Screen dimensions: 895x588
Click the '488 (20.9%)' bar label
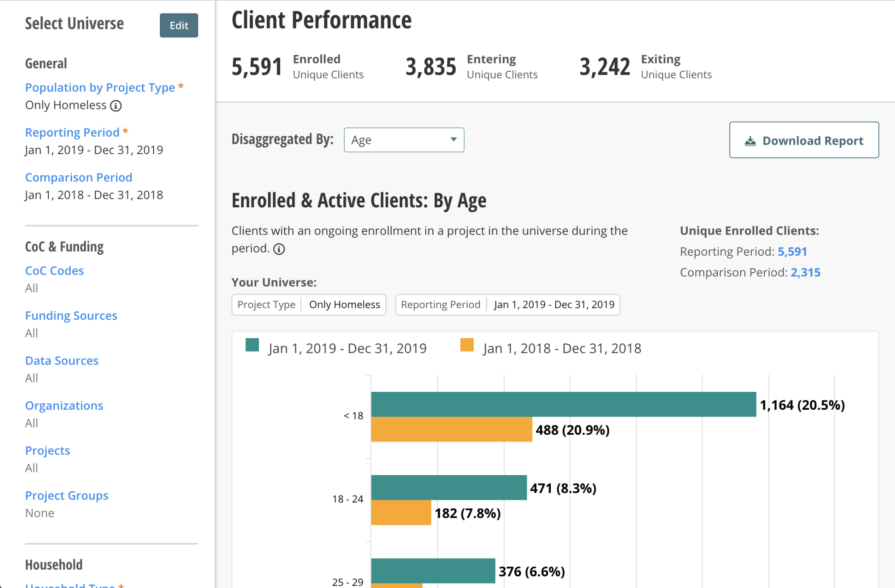573,430
